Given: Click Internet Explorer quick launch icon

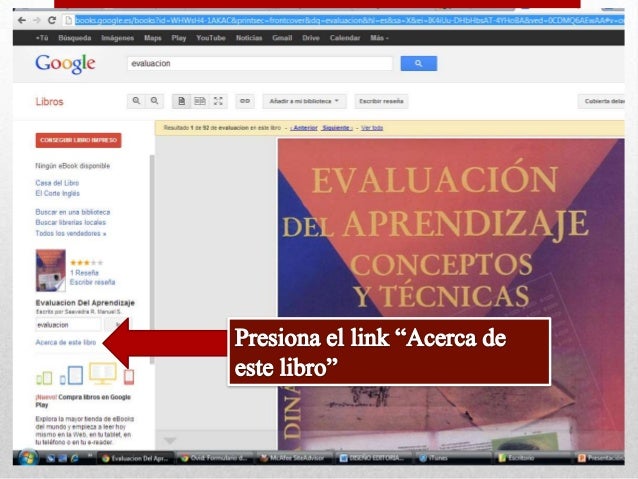Looking at the screenshot, I should [74, 458].
